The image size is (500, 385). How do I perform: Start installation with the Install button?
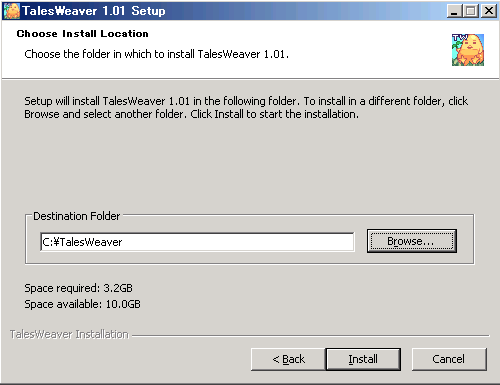click(363, 359)
